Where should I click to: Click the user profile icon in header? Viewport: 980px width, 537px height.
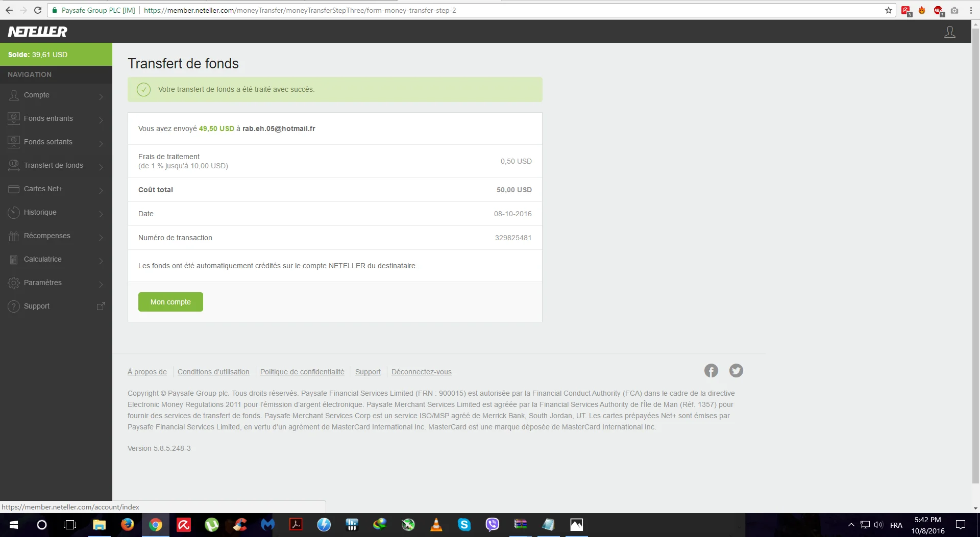pos(949,32)
